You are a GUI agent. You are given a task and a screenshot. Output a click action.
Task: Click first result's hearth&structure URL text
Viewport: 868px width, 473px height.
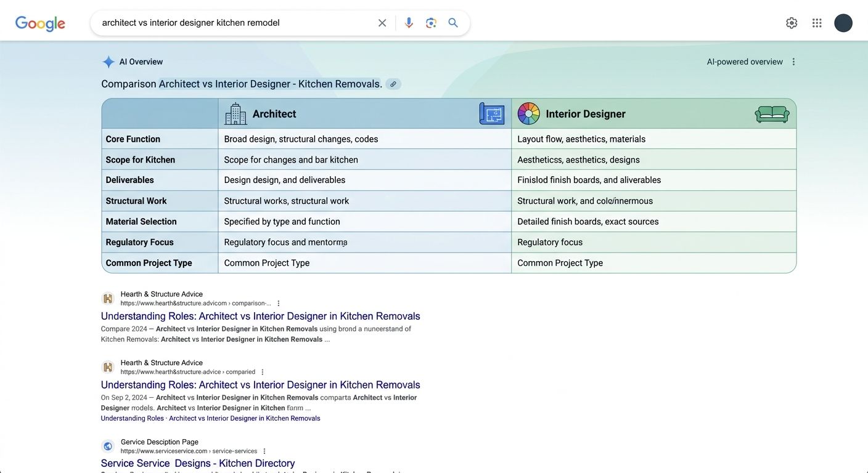[195, 304]
